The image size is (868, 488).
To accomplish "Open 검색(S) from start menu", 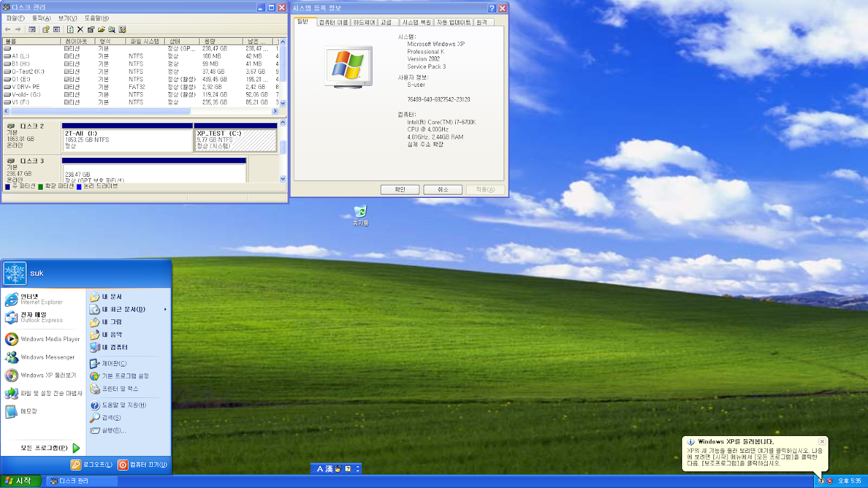I will [106, 418].
